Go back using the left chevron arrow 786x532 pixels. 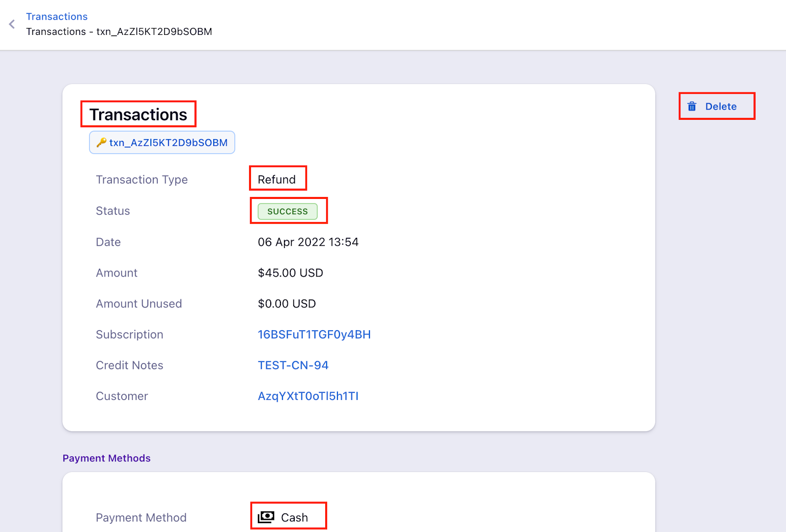[x=12, y=24]
